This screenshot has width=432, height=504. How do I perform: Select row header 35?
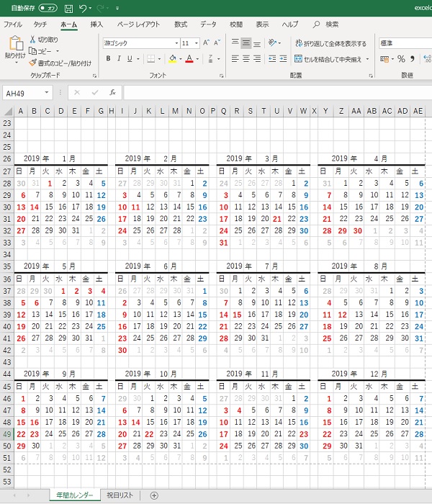(7, 266)
